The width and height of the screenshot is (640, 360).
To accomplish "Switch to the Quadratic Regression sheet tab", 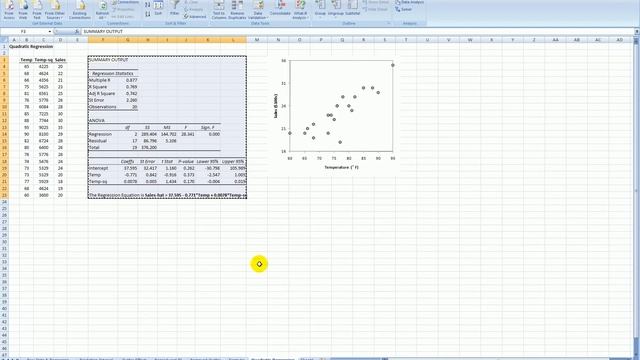I will (x=272, y=359).
